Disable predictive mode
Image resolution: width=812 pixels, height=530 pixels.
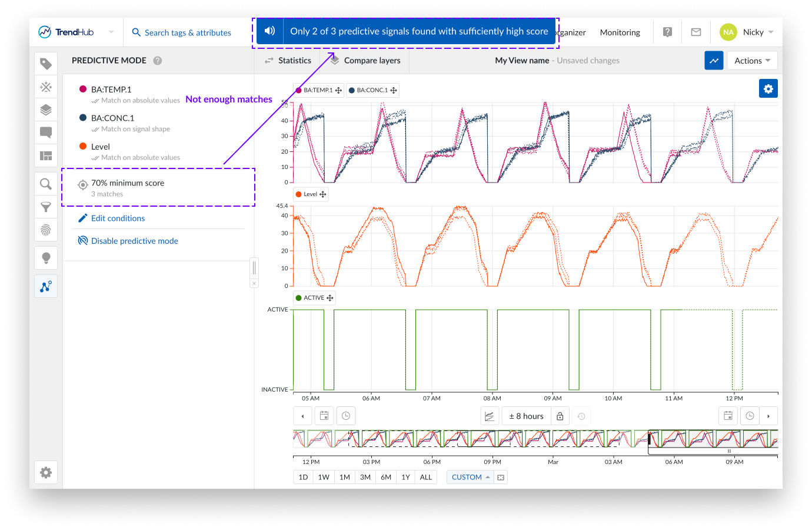[x=134, y=241]
